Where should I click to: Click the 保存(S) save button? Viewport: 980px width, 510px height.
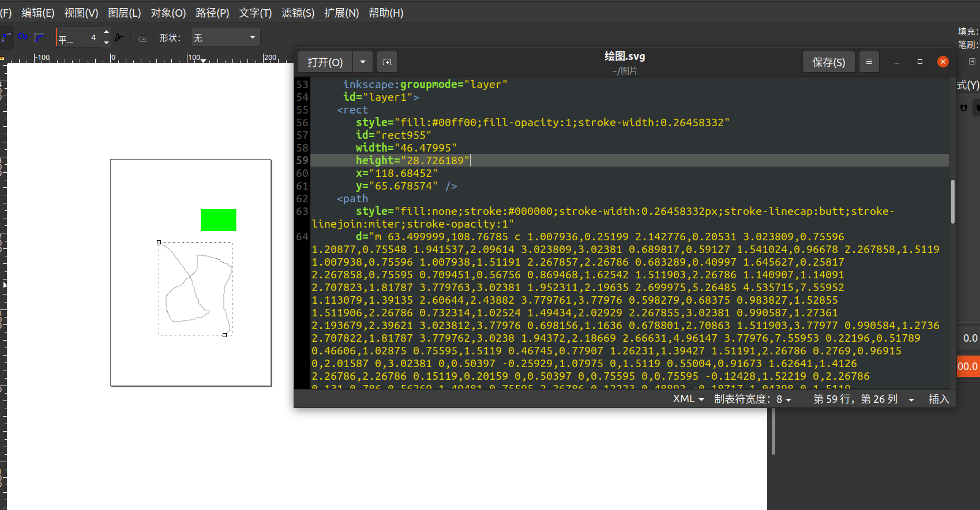pos(828,62)
